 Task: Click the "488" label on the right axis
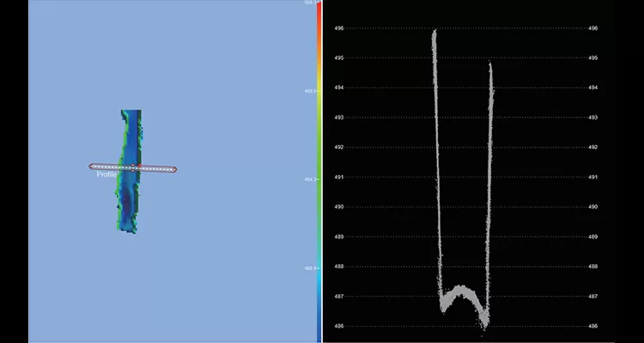593,267
